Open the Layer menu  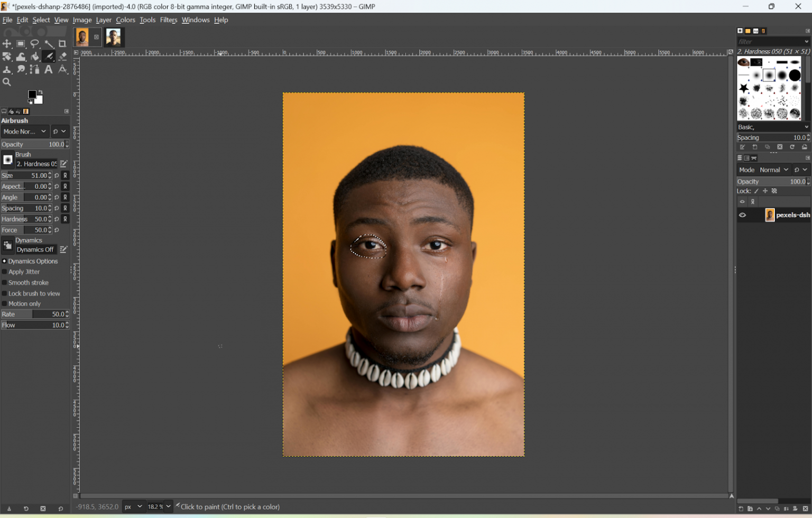tap(104, 20)
